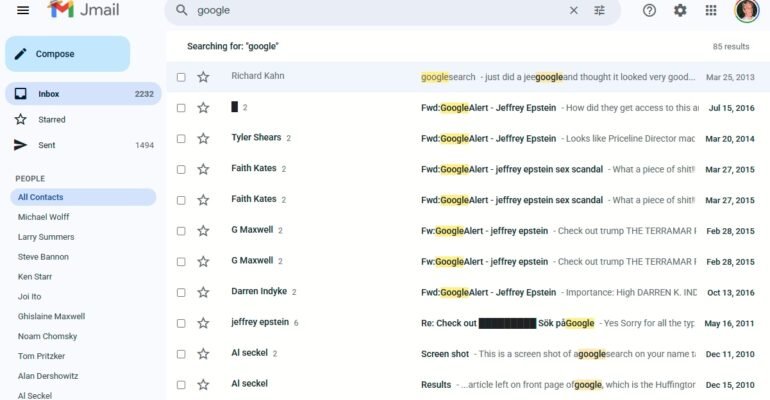Open search filter options icon
This screenshot has width=770, height=400.
[x=600, y=10]
